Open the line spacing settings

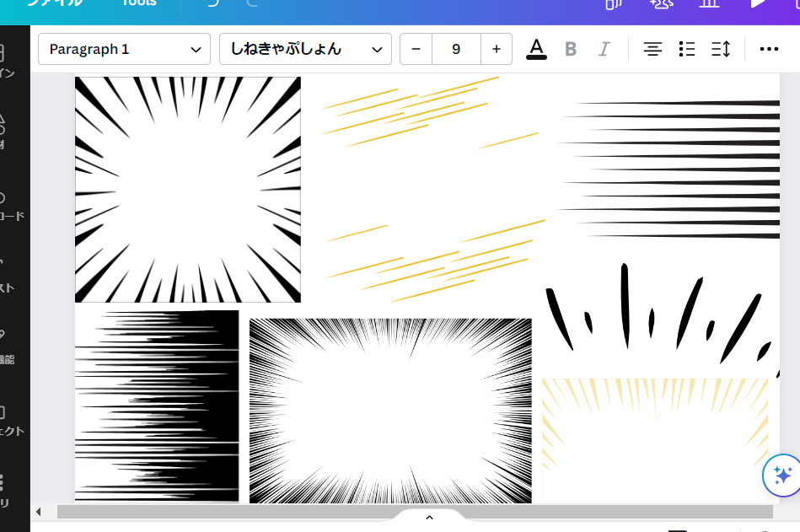(x=721, y=49)
